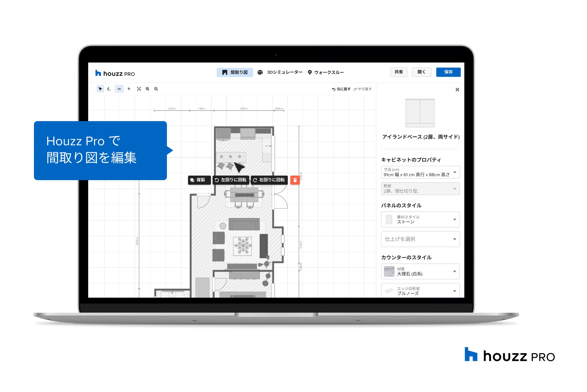
Task: Click the zoom-to-fit icon
Action: (x=139, y=89)
